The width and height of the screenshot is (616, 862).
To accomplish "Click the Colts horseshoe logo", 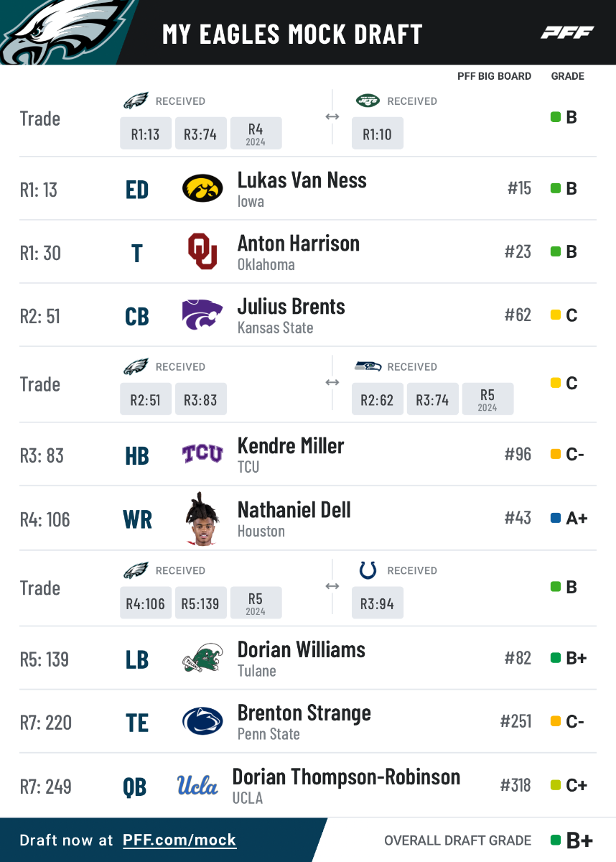I will 368,570.
